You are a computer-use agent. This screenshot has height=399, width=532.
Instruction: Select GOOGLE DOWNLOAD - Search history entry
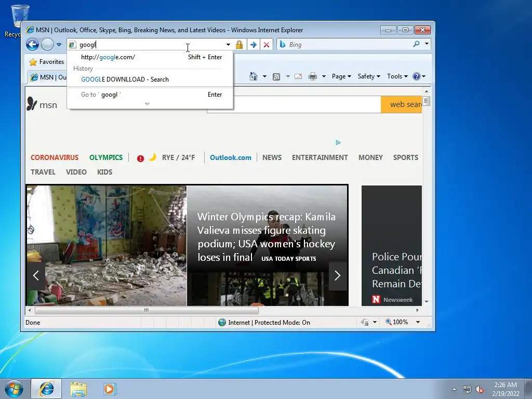150,79
